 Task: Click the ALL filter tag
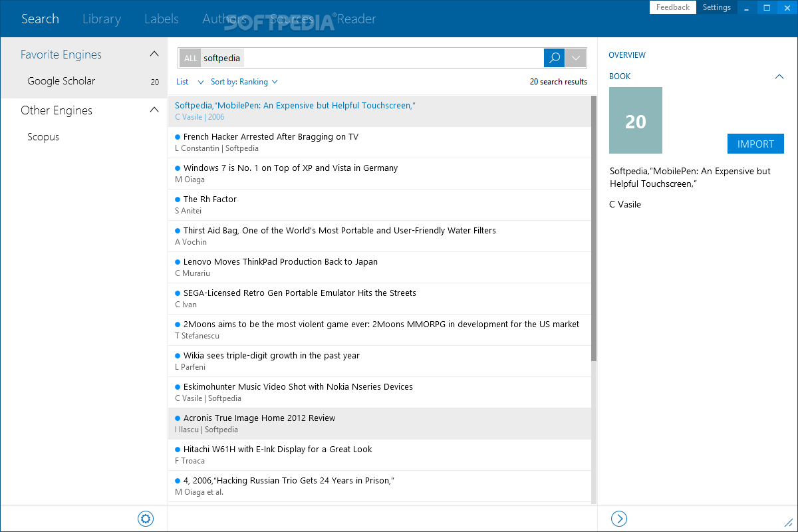tap(191, 58)
